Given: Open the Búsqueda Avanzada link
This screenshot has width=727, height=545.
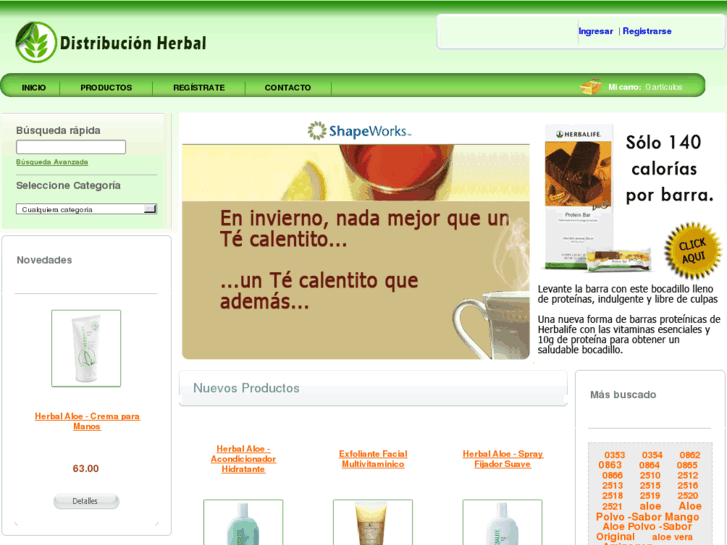Looking at the screenshot, I should (x=52, y=162).
